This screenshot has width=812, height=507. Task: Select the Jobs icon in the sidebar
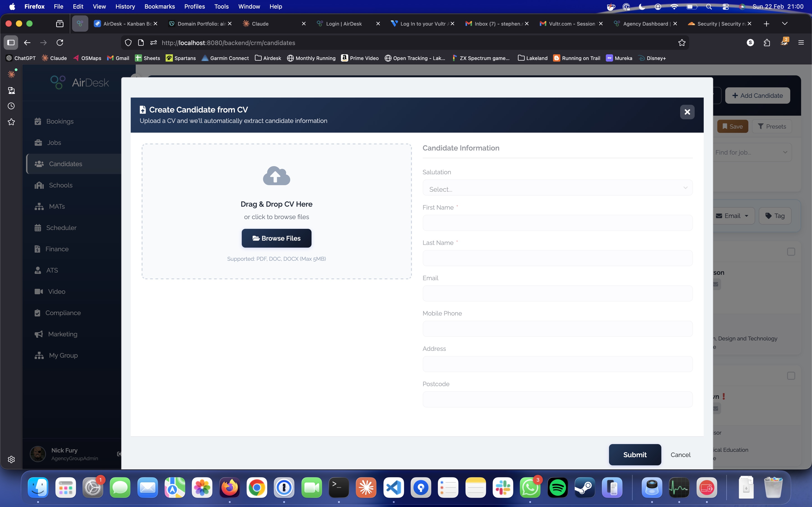pyautogui.click(x=39, y=143)
